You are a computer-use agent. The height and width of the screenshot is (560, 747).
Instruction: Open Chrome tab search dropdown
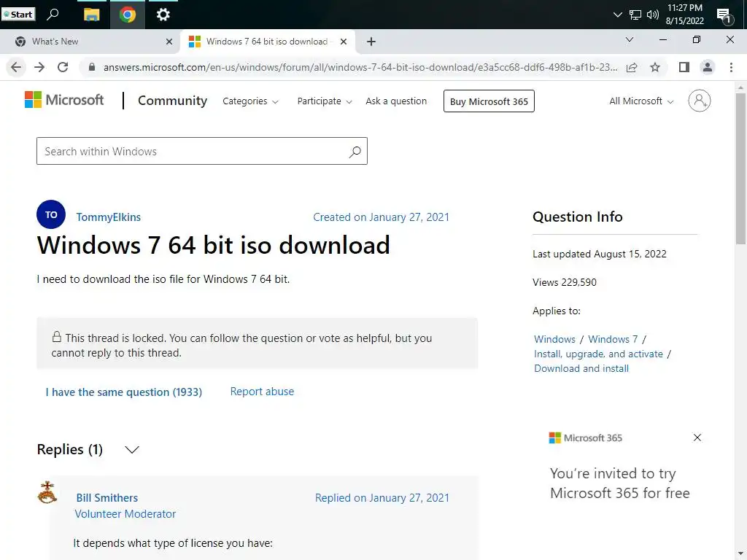(x=630, y=39)
